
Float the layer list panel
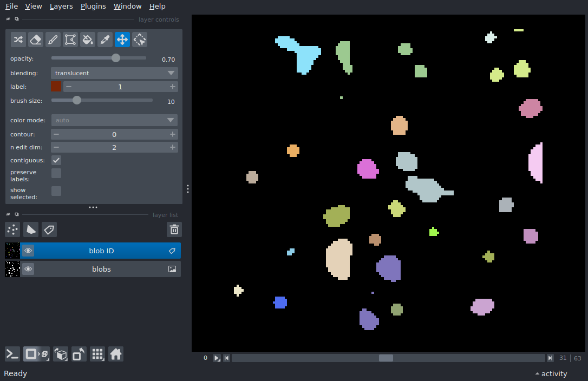[x=16, y=214]
